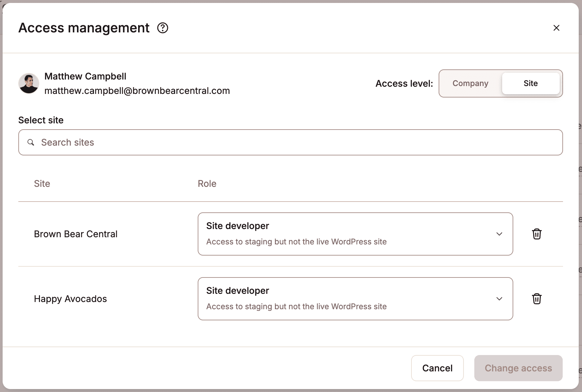Click the matthew.campbell@brownbearcentral.com email address
Image resolution: width=582 pixels, height=392 pixels.
pos(137,91)
